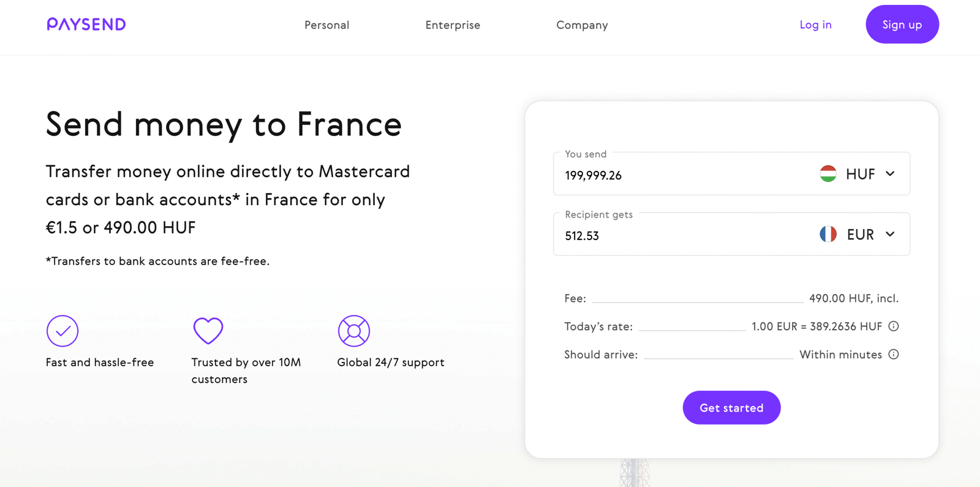980x487 pixels.
Task: Click the French flag icon
Action: (x=828, y=235)
